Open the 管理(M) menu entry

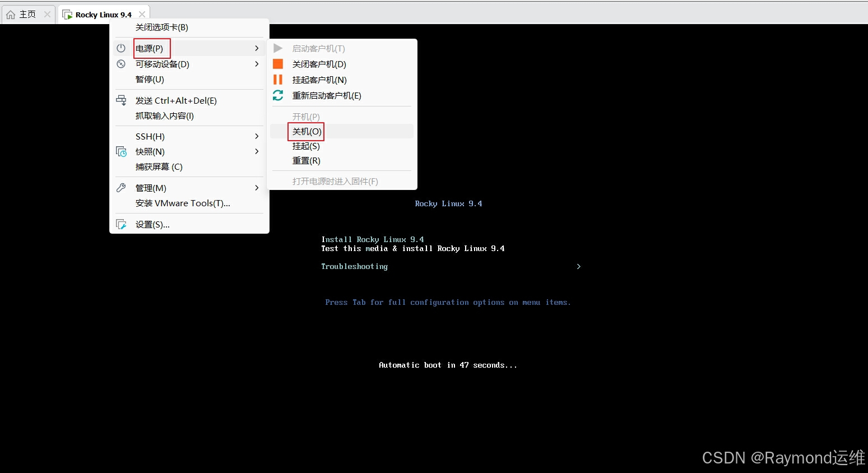189,188
